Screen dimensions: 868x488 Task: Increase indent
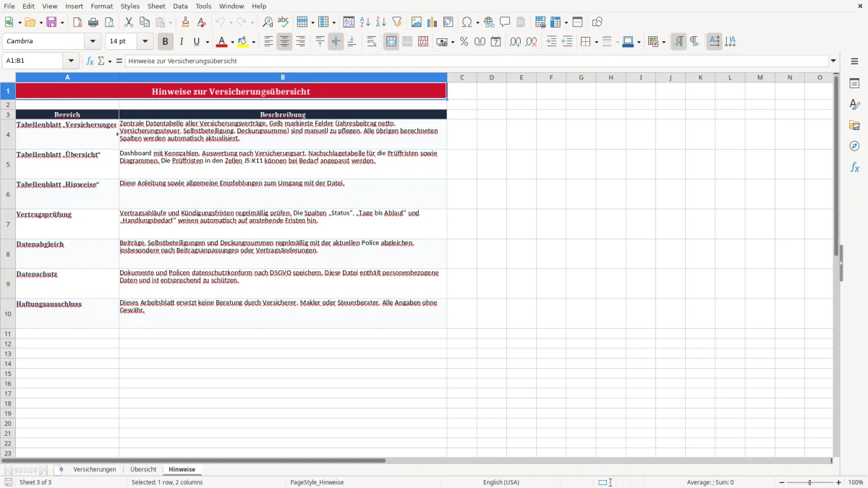[x=551, y=42]
